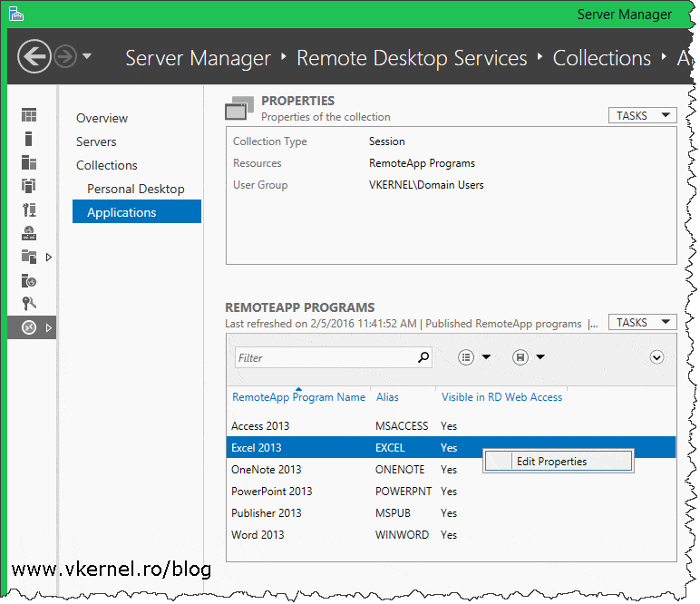Open the All Servers sidebar icon

pos(29,162)
